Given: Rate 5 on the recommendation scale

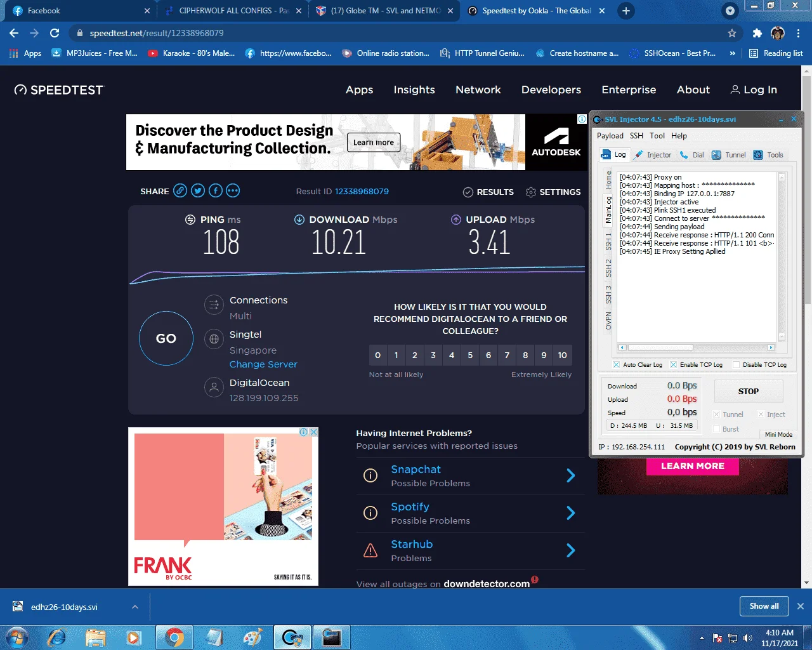Looking at the screenshot, I should [470, 355].
